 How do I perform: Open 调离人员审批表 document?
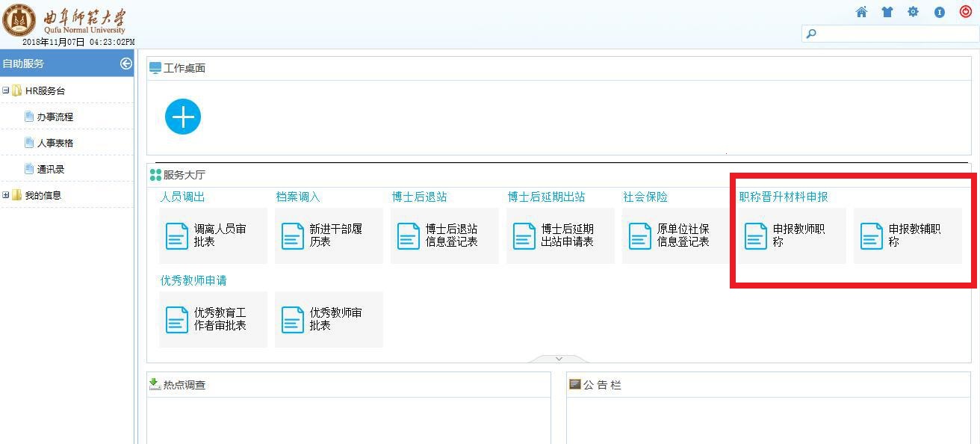(x=213, y=235)
